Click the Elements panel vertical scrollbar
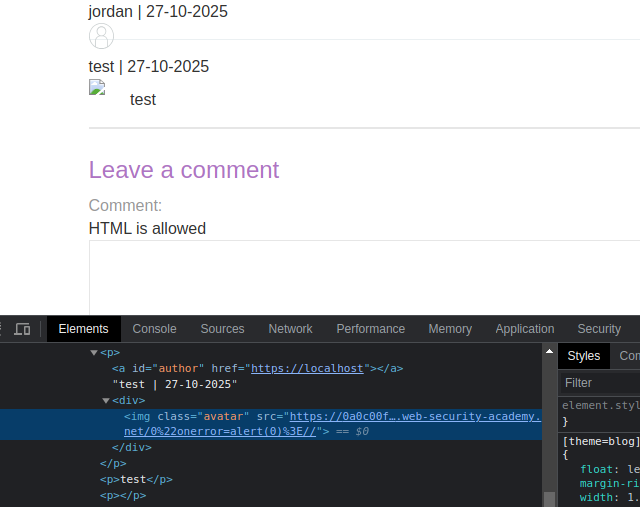The image size is (640, 507). (549, 420)
